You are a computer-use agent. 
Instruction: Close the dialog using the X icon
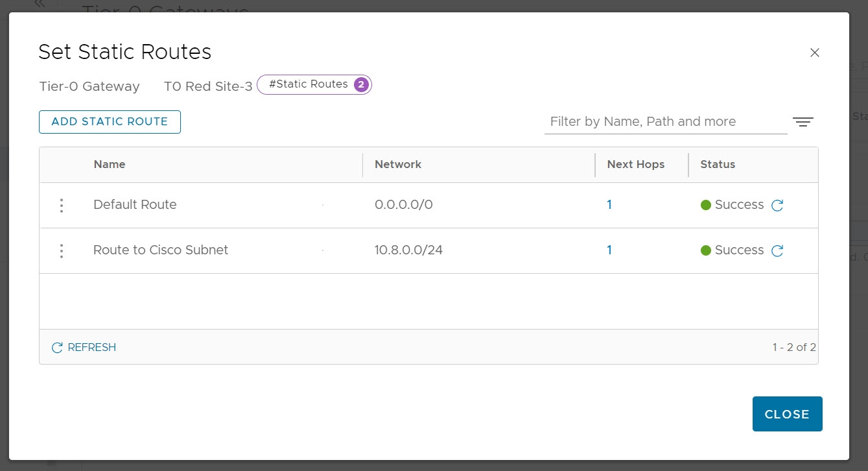(x=815, y=53)
